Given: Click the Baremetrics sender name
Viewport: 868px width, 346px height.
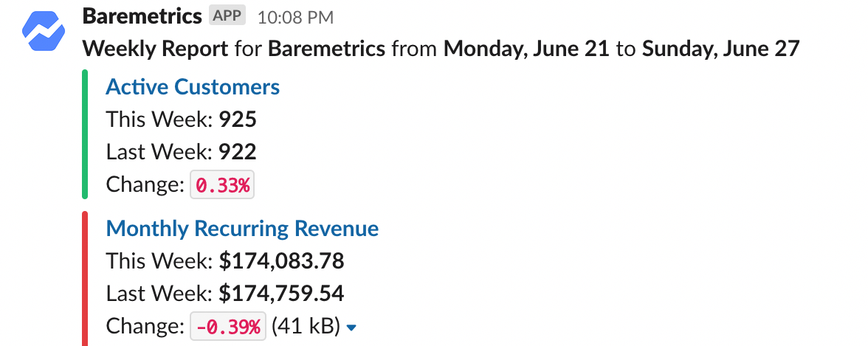Looking at the screenshot, I should 142,16.
